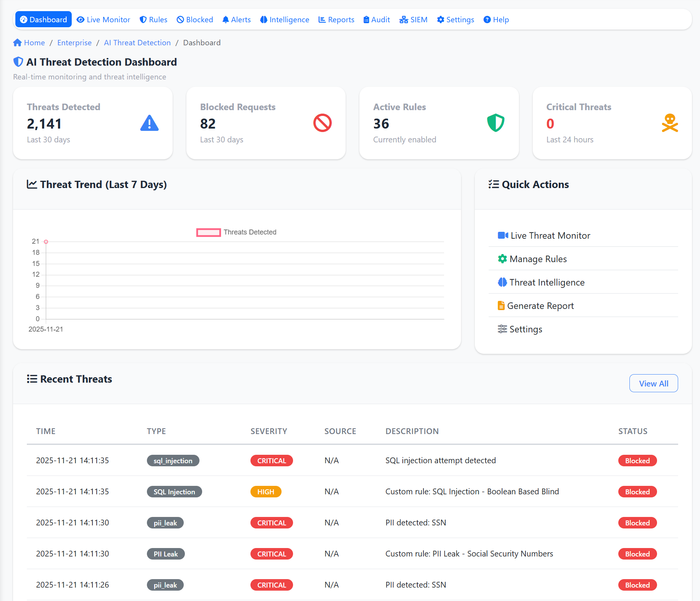Click the Blocked badge on the first threat row
The image size is (700, 601).
coord(637,461)
